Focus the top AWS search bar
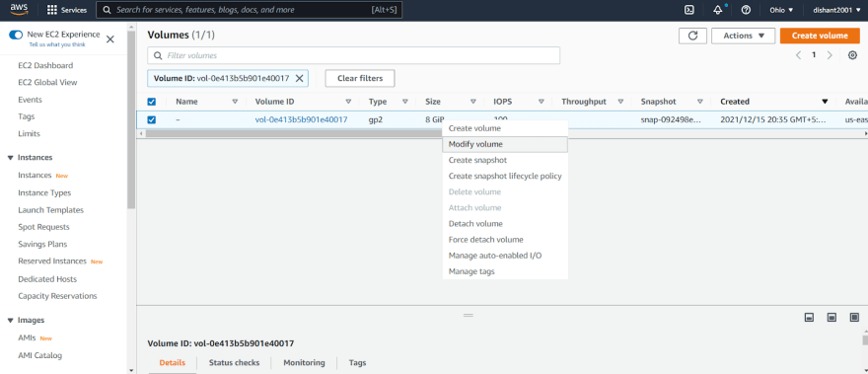 pyautogui.click(x=250, y=10)
